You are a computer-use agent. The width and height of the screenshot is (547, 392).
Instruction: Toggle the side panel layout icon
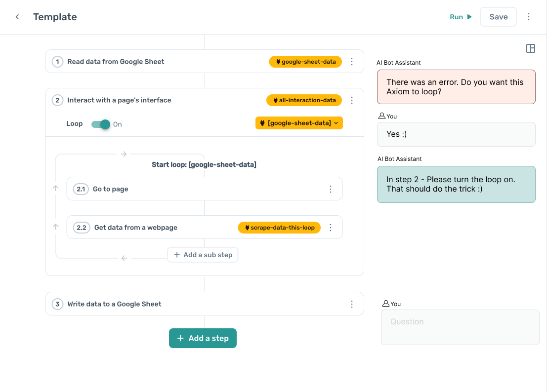pos(531,48)
